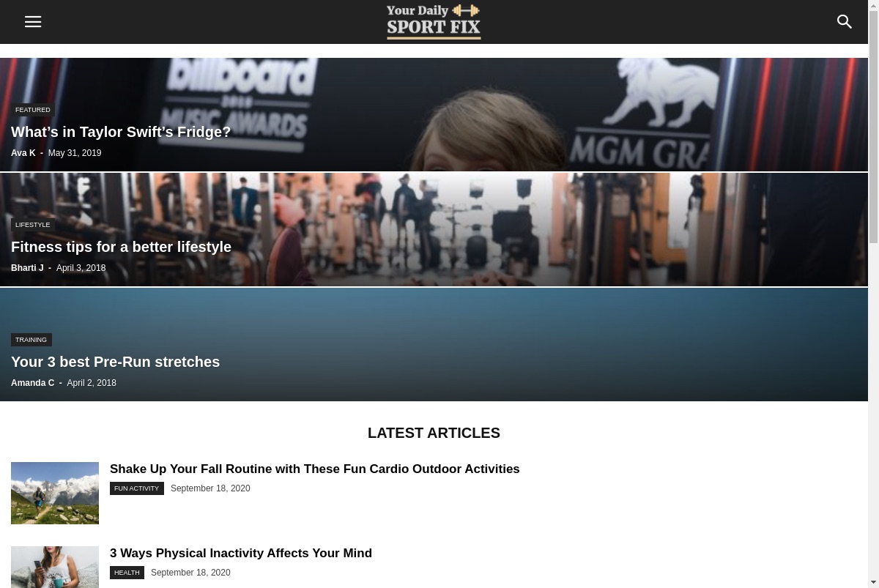Open the mountain hiker article thumbnail
This screenshot has height=588, width=879.
tap(55, 493)
